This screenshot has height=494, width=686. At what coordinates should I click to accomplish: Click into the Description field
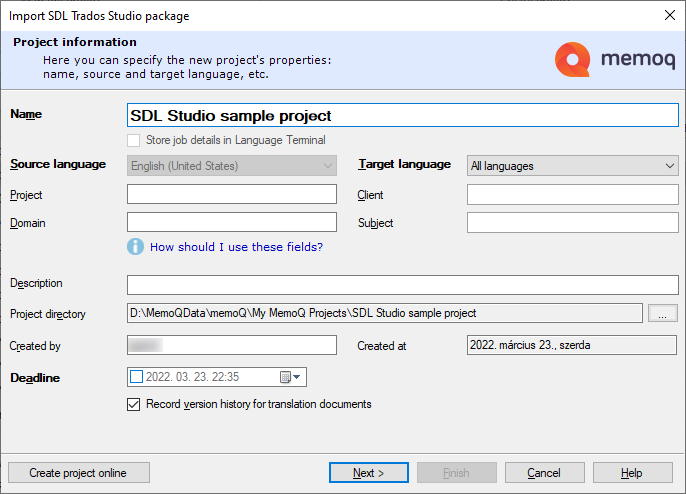403,285
